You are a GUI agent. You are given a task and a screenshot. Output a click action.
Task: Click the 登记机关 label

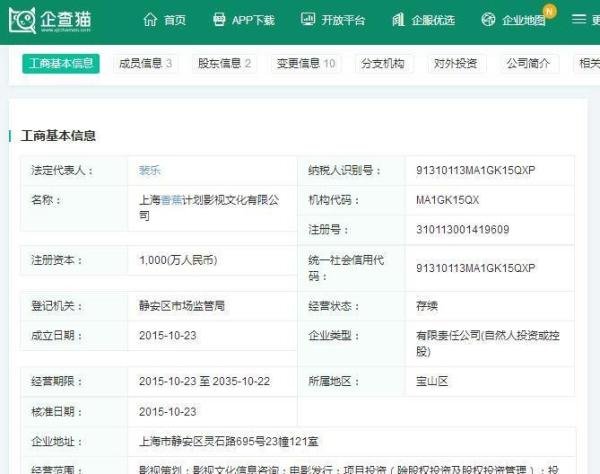(x=57, y=306)
